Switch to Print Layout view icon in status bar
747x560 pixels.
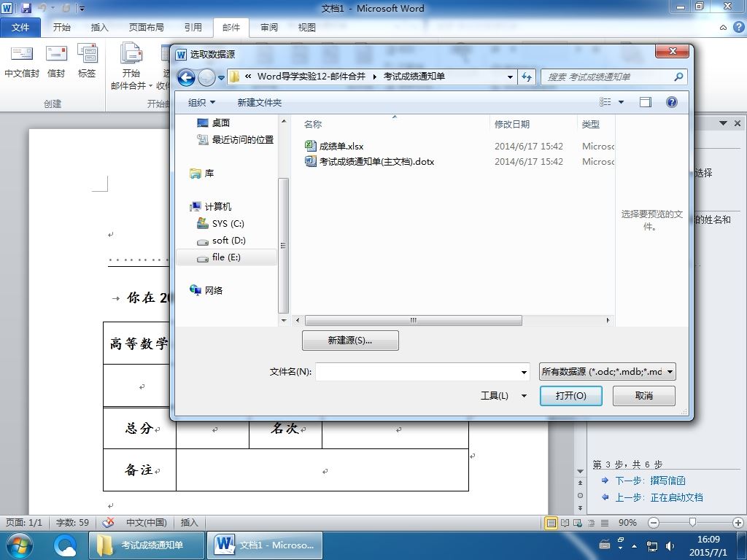pyautogui.click(x=551, y=523)
